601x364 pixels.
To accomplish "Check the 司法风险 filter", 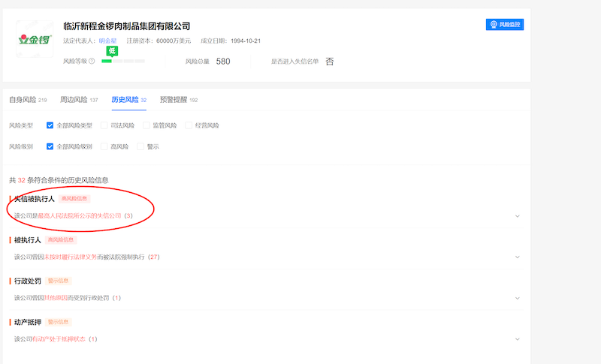I will click(x=104, y=125).
